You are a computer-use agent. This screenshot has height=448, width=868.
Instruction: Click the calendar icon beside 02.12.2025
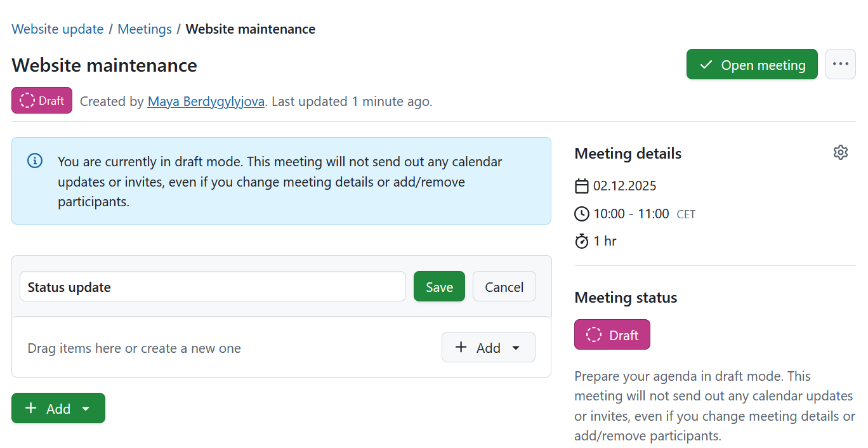[581, 186]
